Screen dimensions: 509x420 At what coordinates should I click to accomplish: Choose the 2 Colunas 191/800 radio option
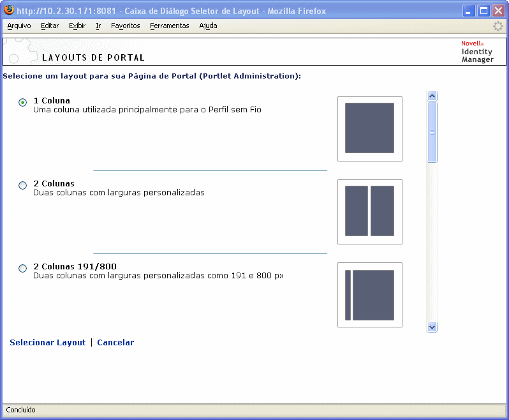pyautogui.click(x=22, y=268)
